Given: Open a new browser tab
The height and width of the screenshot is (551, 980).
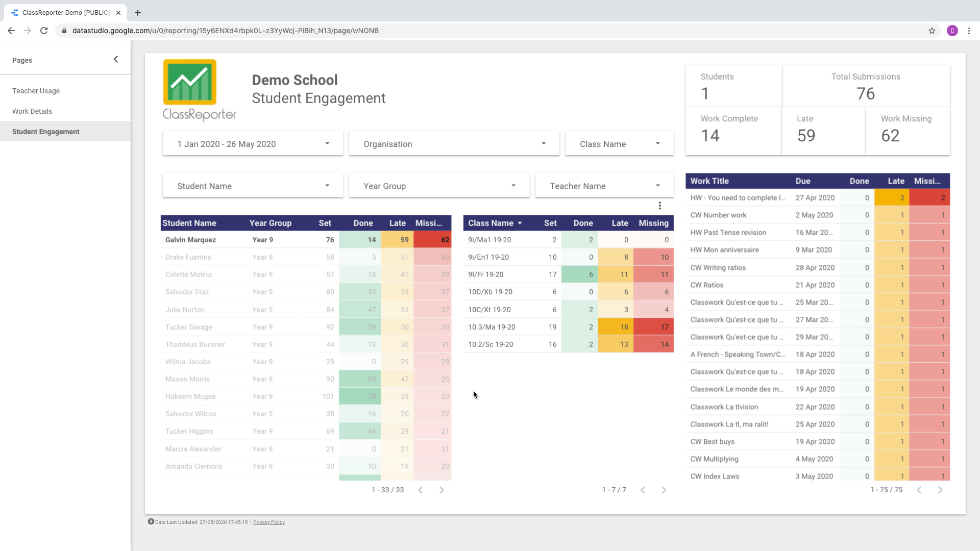Looking at the screenshot, I should point(138,13).
